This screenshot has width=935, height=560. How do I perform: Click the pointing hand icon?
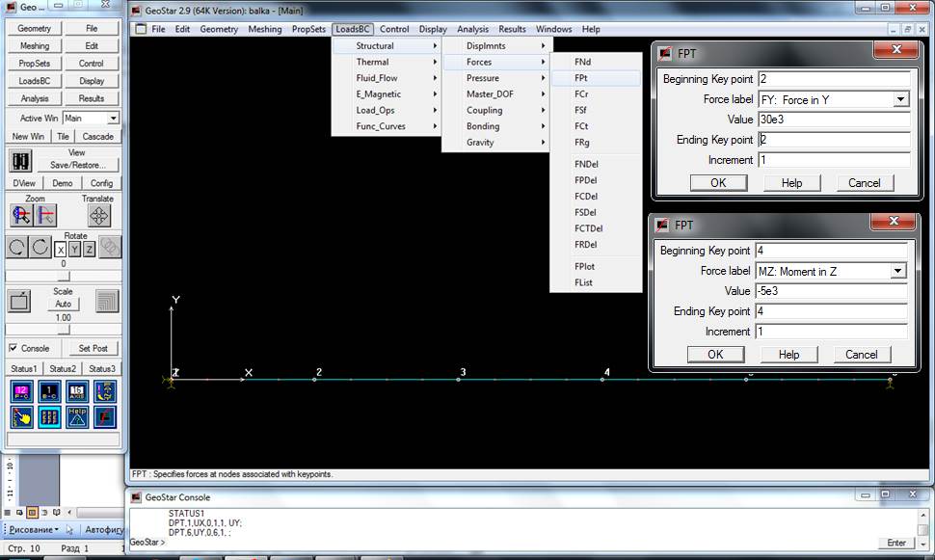[21, 417]
